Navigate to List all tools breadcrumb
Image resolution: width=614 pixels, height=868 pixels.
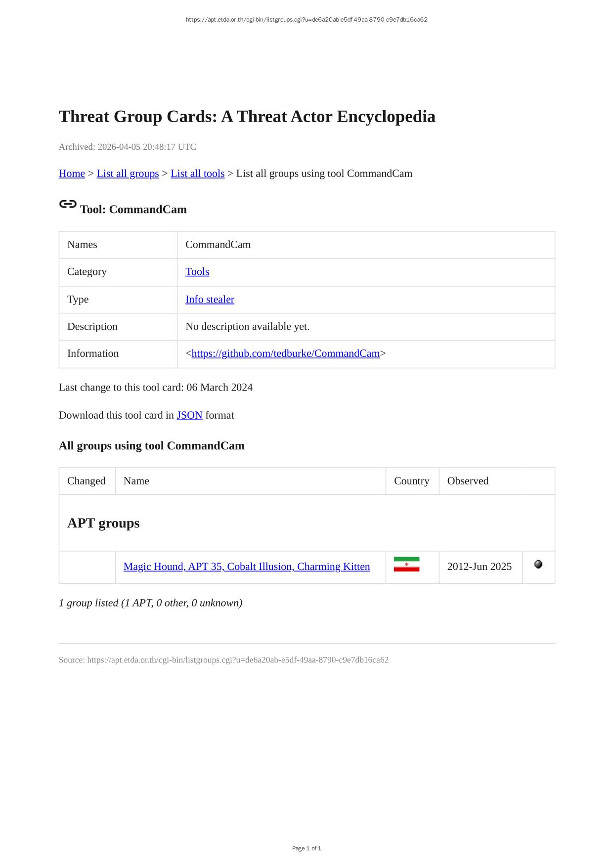coord(197,174)
